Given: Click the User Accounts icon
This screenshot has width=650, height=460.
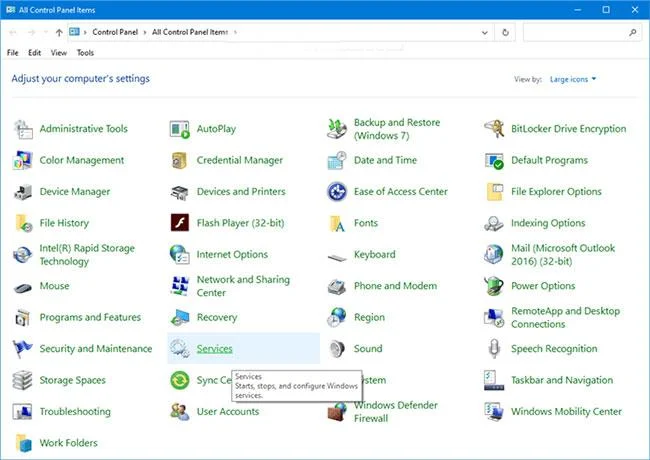Looking at the screenshot, I should click(x=180, y=412).
